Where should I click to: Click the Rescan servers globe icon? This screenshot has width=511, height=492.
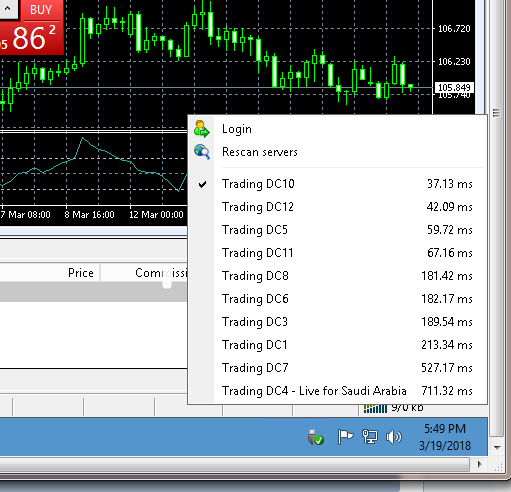point(202,152)
